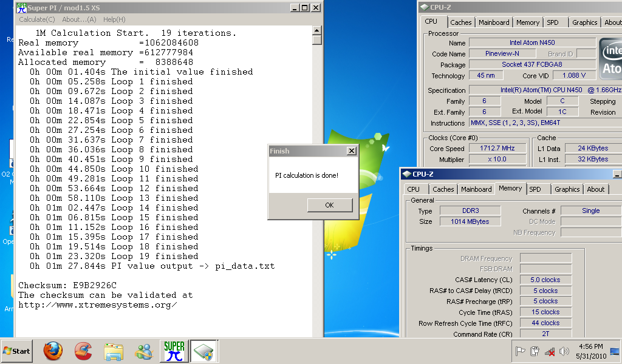Open Windows Live Messenger taskbar icon

point(143,351)
